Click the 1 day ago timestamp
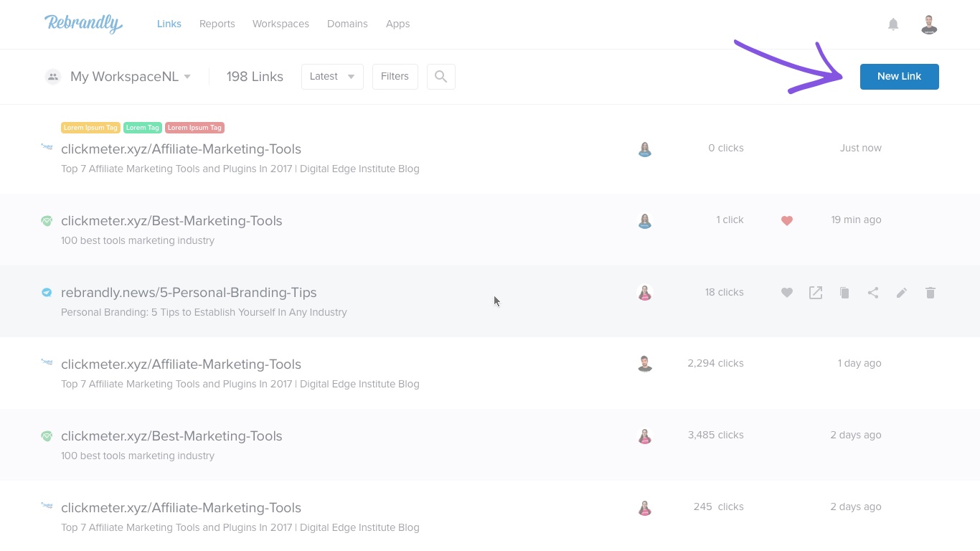 [x=859, y=363]
